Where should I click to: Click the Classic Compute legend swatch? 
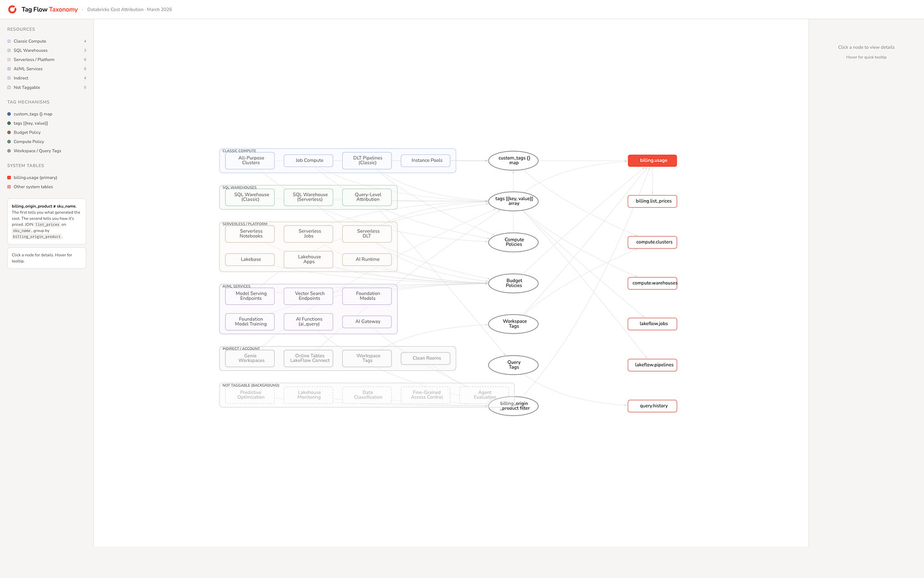pos(9,41)
